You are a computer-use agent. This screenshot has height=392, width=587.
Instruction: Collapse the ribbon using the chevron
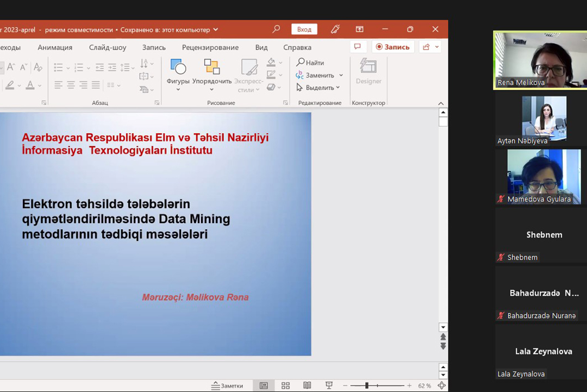[x=441, y=102]
